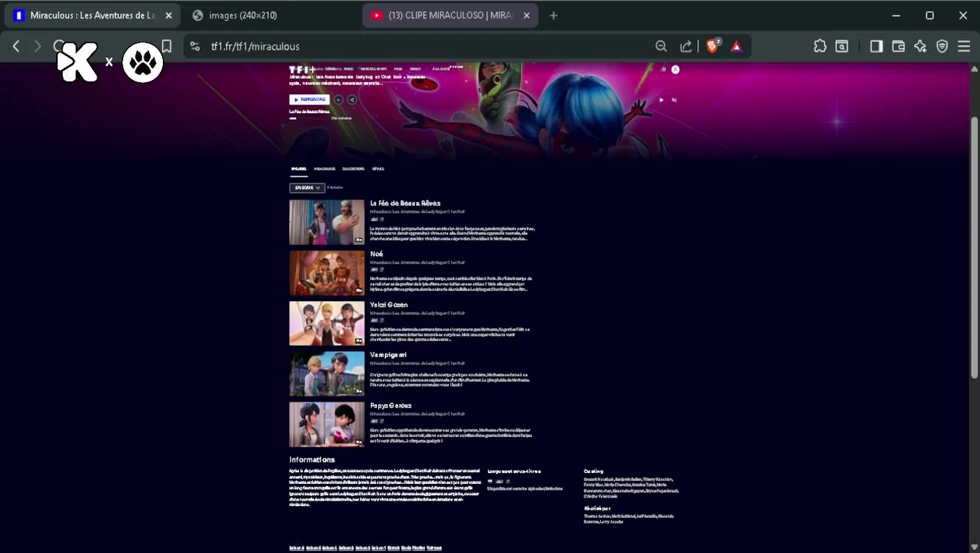This screenshot has width=980, height=553.
Task: Open the Brave Wallet icon
Action: (x=898, y=47)
